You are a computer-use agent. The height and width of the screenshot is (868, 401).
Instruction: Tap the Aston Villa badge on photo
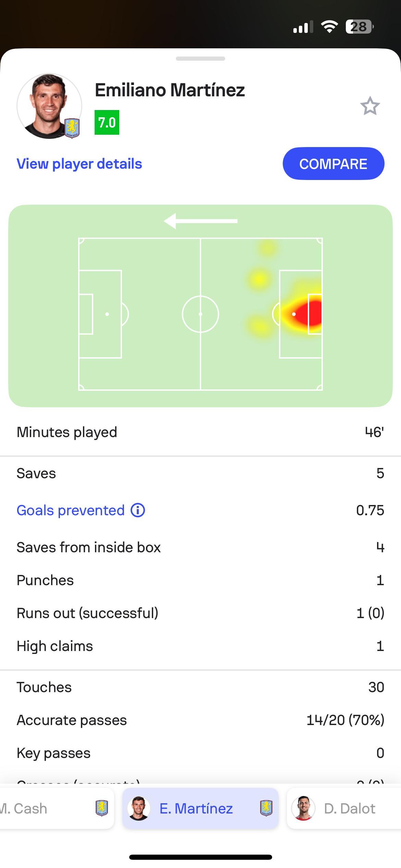[72, 128]
